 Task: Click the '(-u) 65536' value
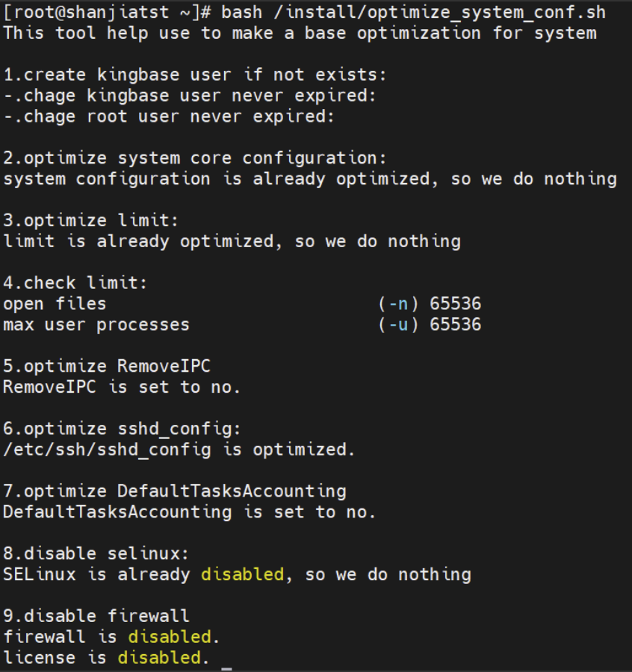430,325
